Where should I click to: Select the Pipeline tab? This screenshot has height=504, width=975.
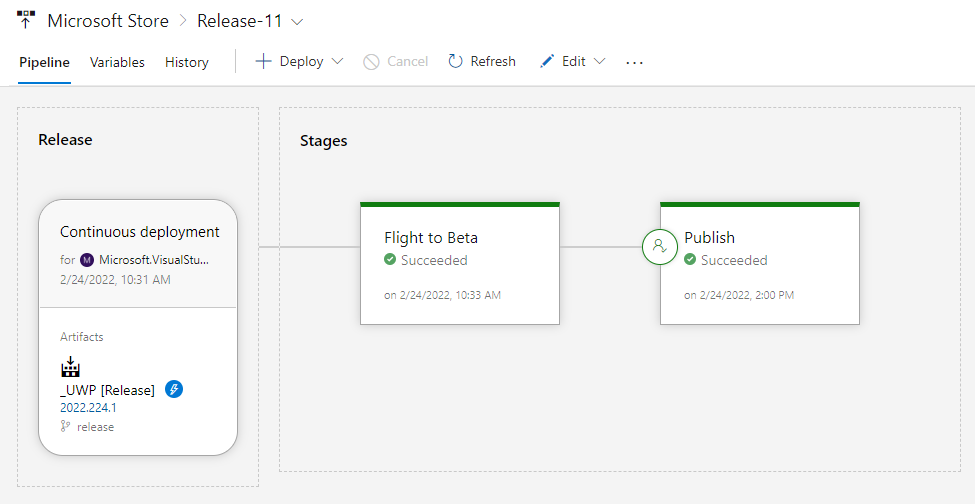coord(44,62)
